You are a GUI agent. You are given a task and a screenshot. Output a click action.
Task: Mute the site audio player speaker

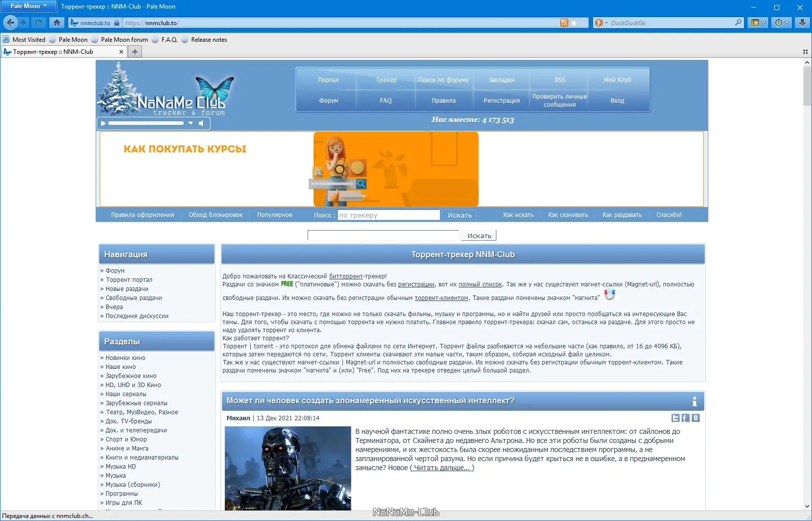[201, 123]
